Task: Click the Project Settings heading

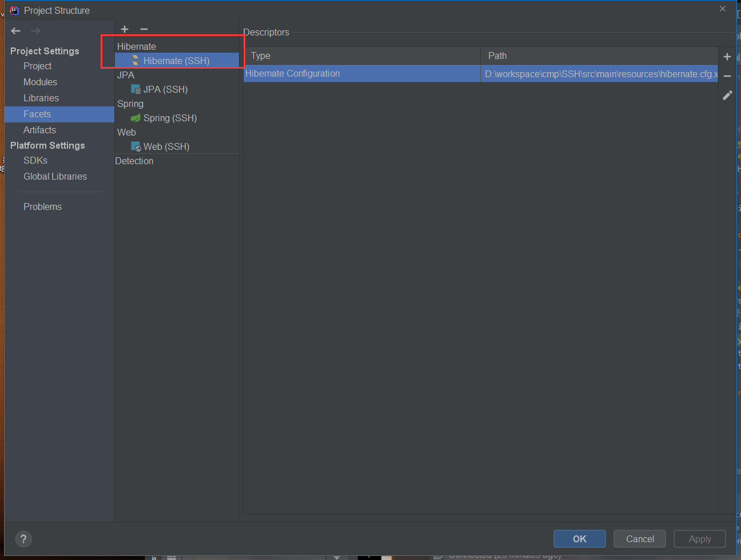Action: pos(45,51)
